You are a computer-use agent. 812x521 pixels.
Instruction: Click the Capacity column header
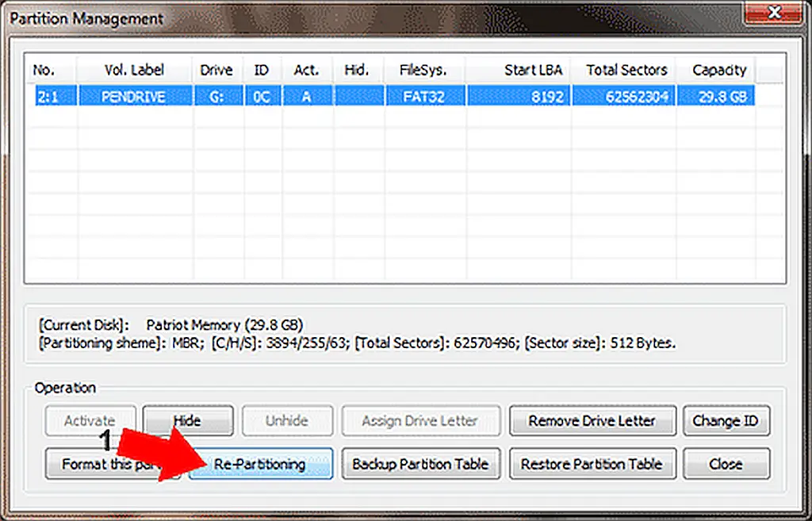[718, 70]
